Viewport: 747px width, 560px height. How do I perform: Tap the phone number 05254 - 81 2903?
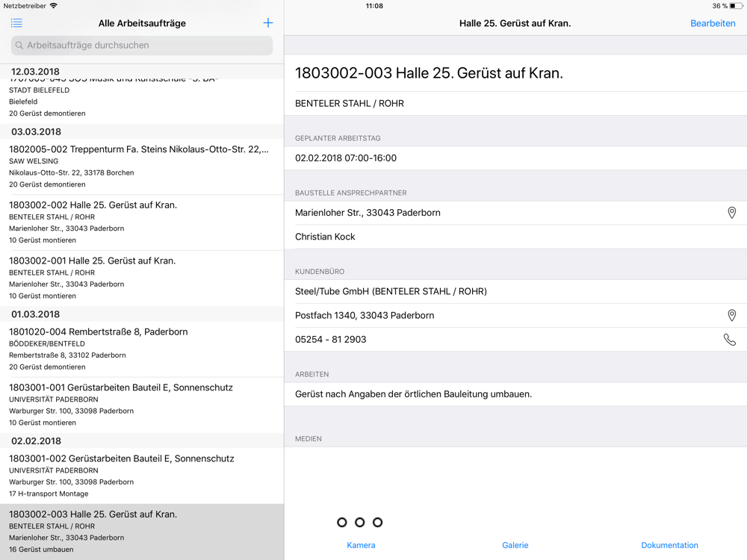pos(331,340)
